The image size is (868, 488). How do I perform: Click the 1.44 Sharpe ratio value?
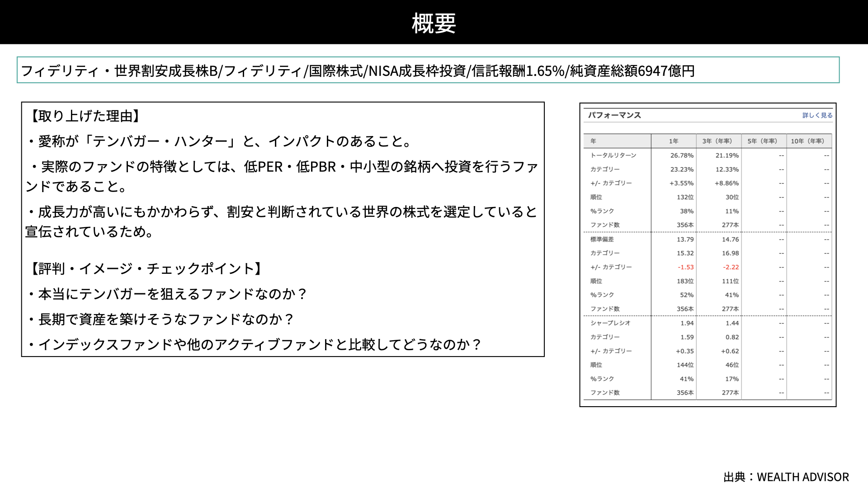click(732, 323)
